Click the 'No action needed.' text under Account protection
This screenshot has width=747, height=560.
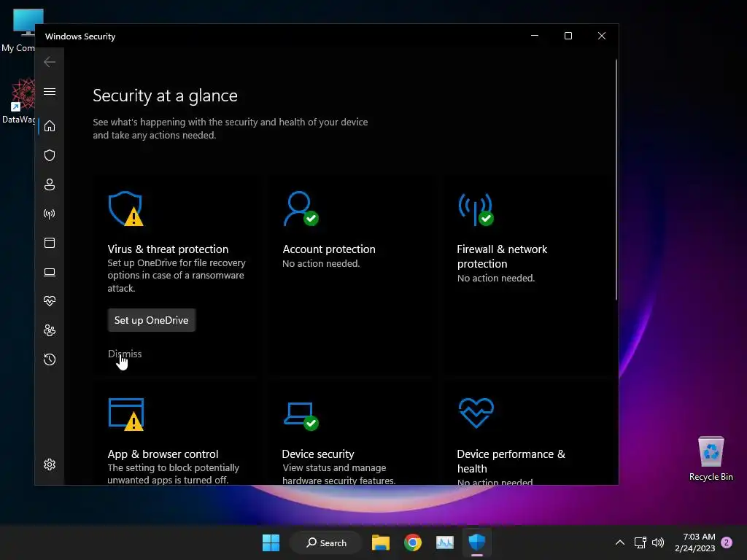pyautogui.click(x=321, y=263)
